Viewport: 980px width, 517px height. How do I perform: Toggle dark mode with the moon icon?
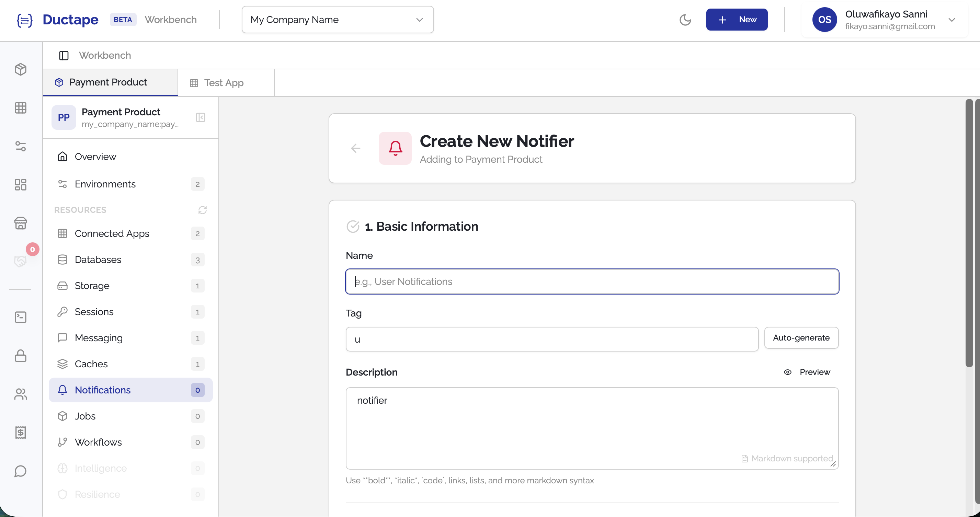tap(685, 20)
